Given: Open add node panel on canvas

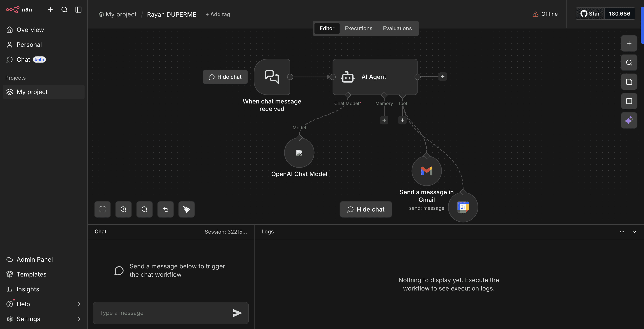Looking at the screenshot, I should coord(629,44).
